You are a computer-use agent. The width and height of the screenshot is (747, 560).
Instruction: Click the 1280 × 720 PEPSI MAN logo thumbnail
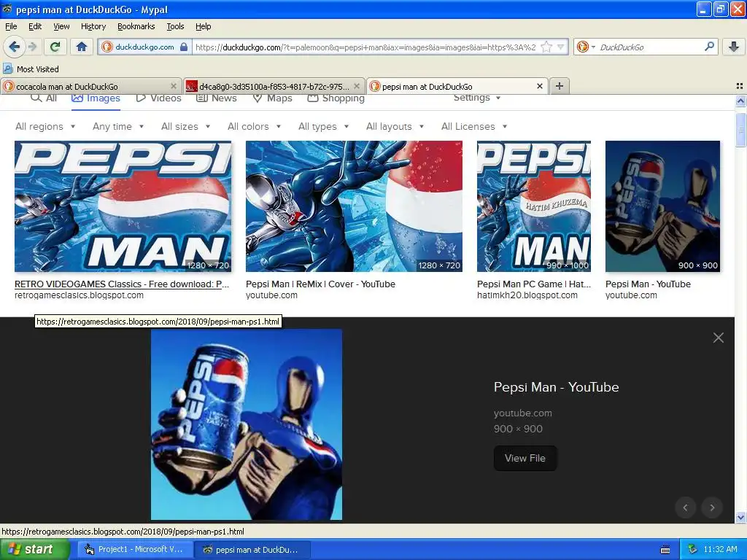coord(123,206)
